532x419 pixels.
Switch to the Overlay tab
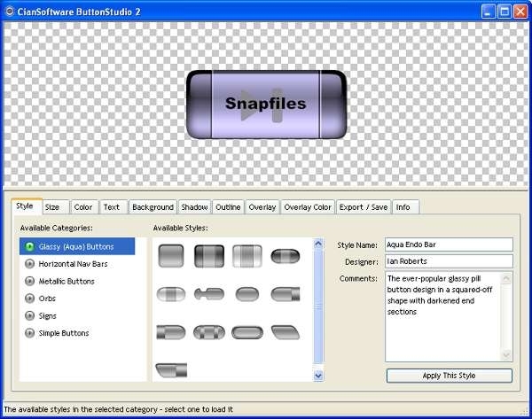point(262,207)
